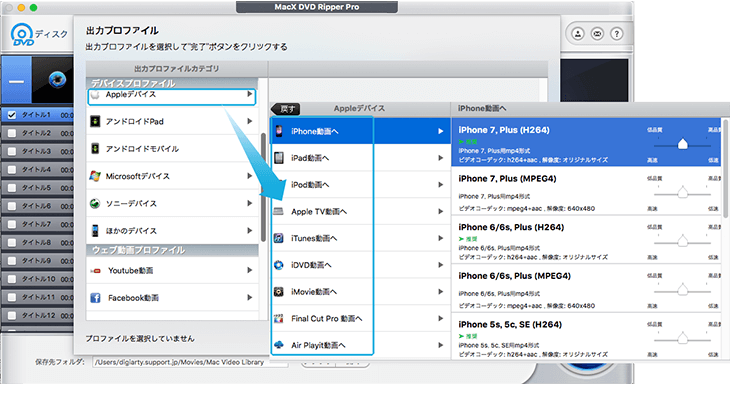This screenshot has width=730, height=406.
Task: Enable the タイトル10 checkbox
Action: [11, 277]
